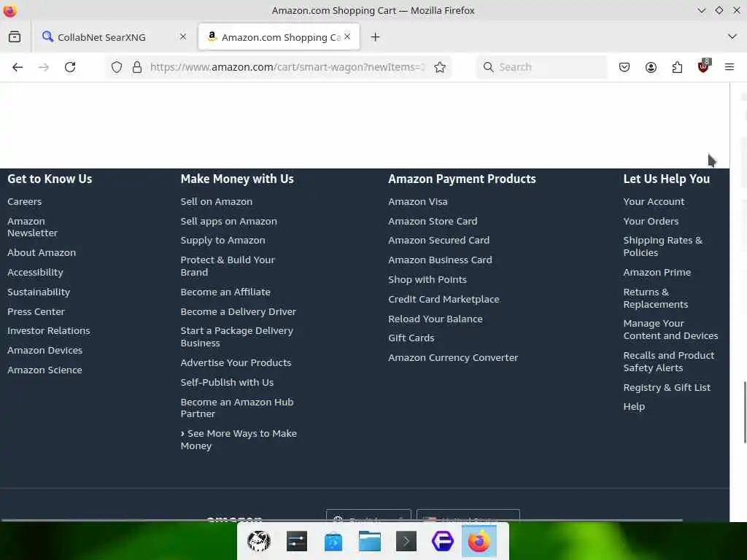The width and height of the screenshot is (747, 560).
Task: Open Amazon Secured Card link
Action: click(x=438, y=241)
